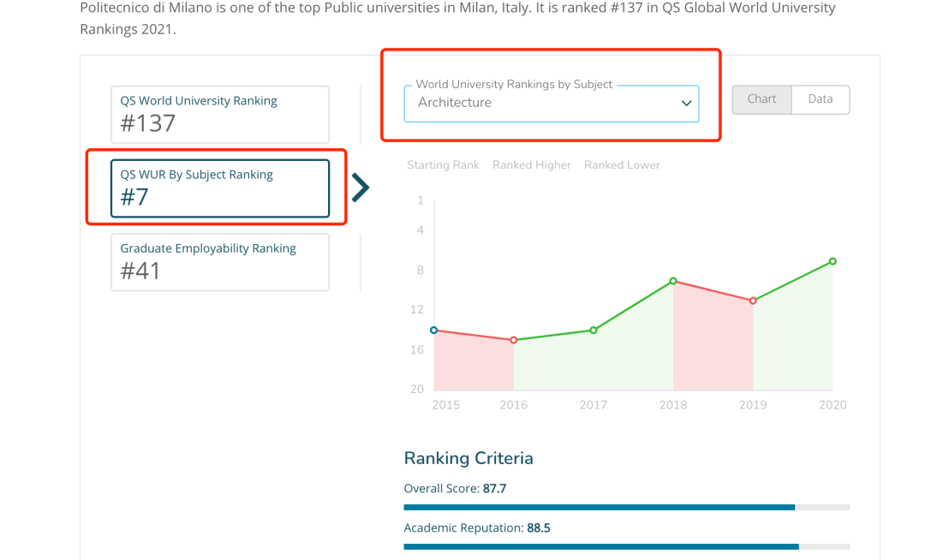The width and height of the screenshot is (925, 560).
Task: Click the Academic Reputation: 88.5 label
Action: [477, 527]
